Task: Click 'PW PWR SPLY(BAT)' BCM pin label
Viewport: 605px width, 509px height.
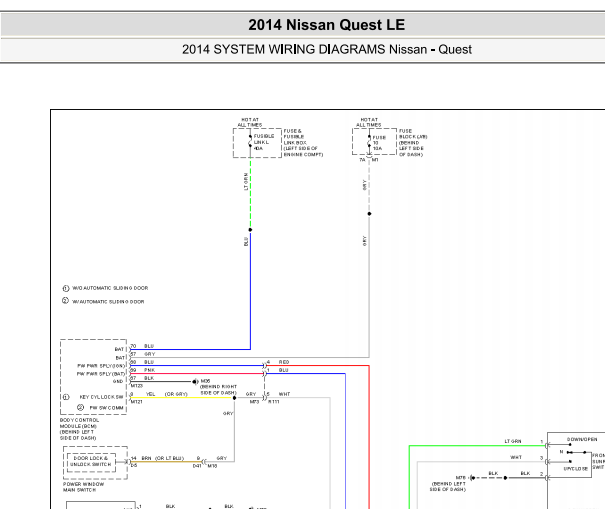Action: pyautogui.click(x=101, y=374)
